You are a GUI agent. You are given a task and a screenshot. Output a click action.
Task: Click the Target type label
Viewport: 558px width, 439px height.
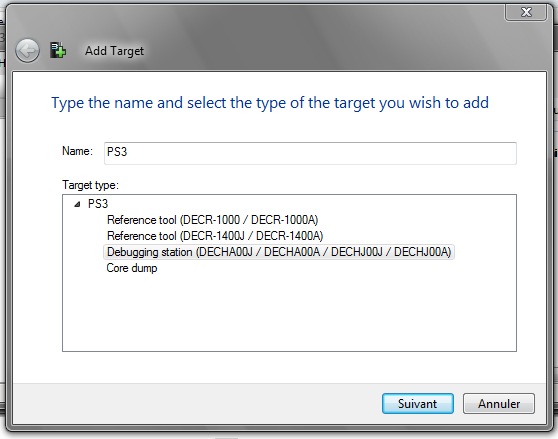click(90, 185)
